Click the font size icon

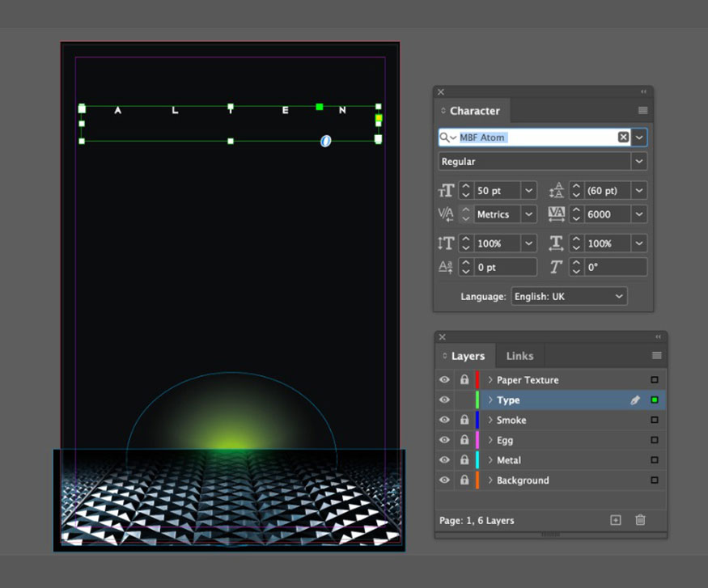coord(446,190)
